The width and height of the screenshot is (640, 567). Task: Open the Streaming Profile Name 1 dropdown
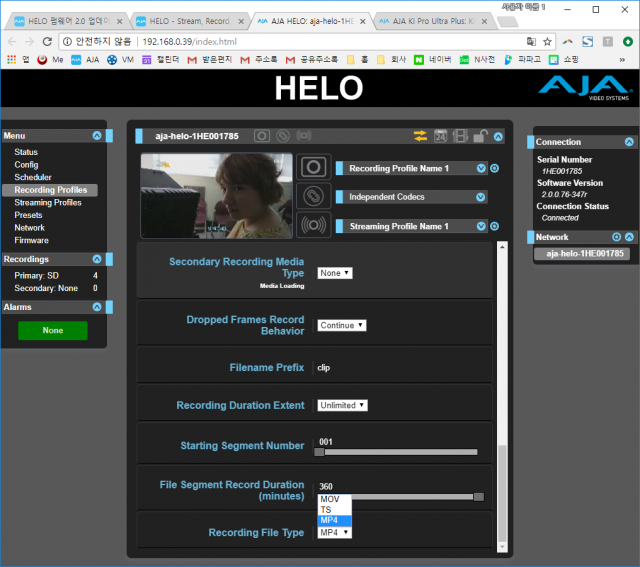(481, 226)
